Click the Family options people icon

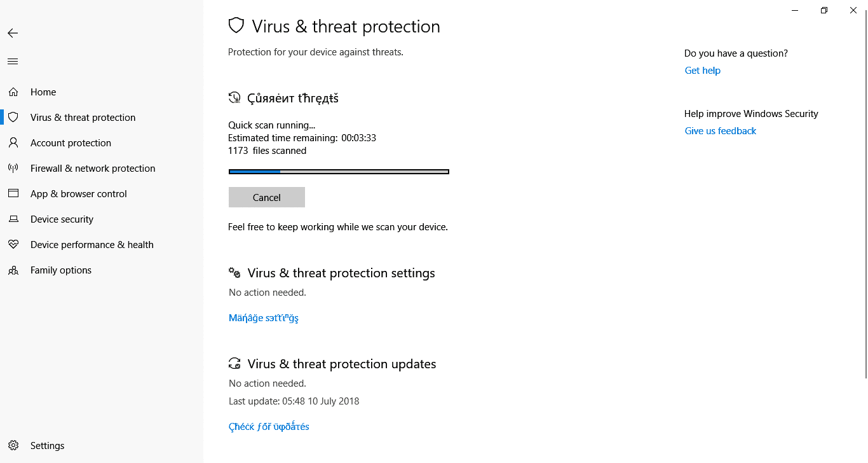coord(13,270)
